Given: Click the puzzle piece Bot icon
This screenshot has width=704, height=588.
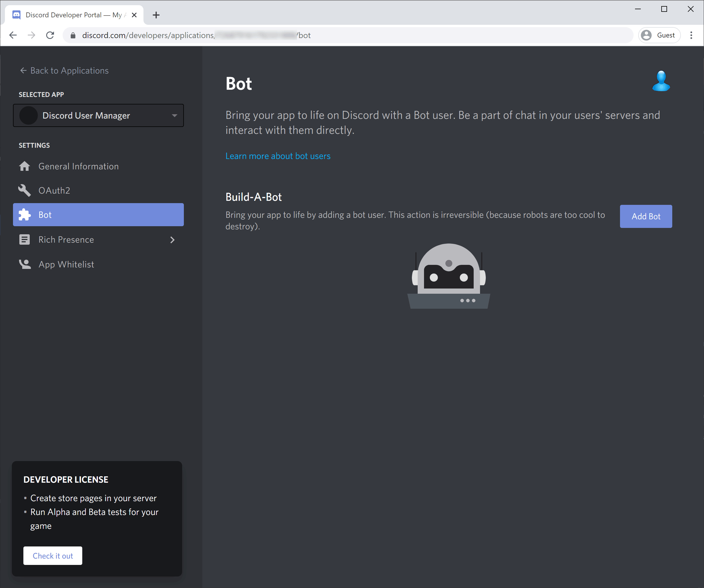Looking at the screenshot, I should (x=25, y=215).
